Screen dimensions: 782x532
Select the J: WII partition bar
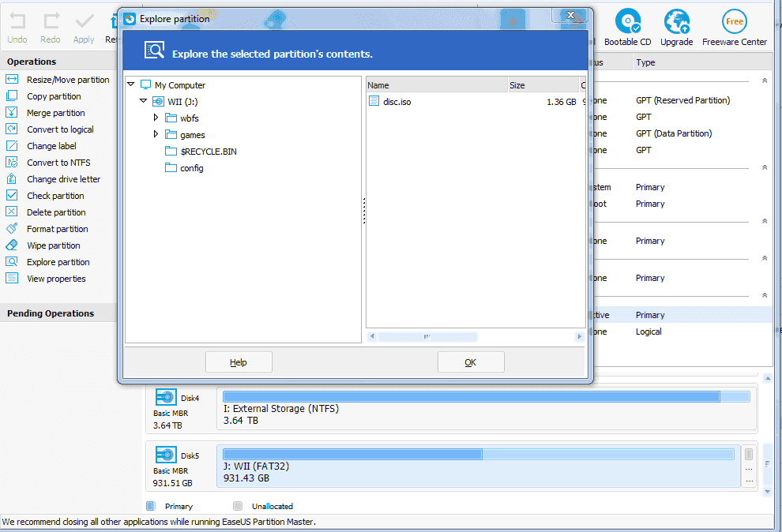click(478, 454)
